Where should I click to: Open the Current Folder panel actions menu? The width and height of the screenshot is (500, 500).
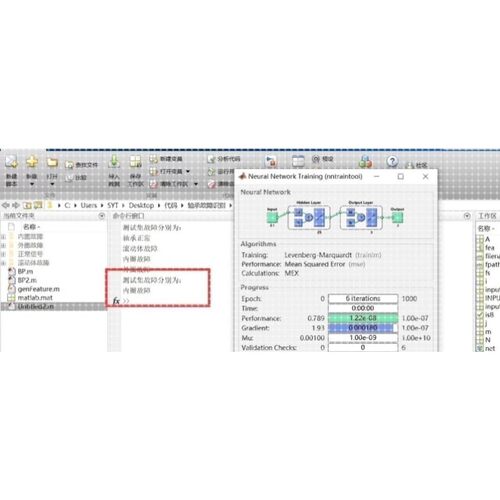click(x=102, y=216)
